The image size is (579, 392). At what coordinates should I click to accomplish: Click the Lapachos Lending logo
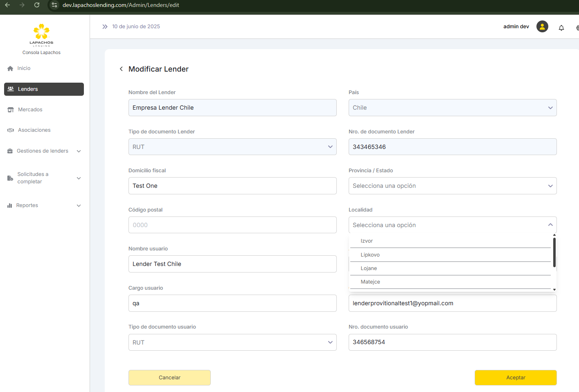point(41,36)
